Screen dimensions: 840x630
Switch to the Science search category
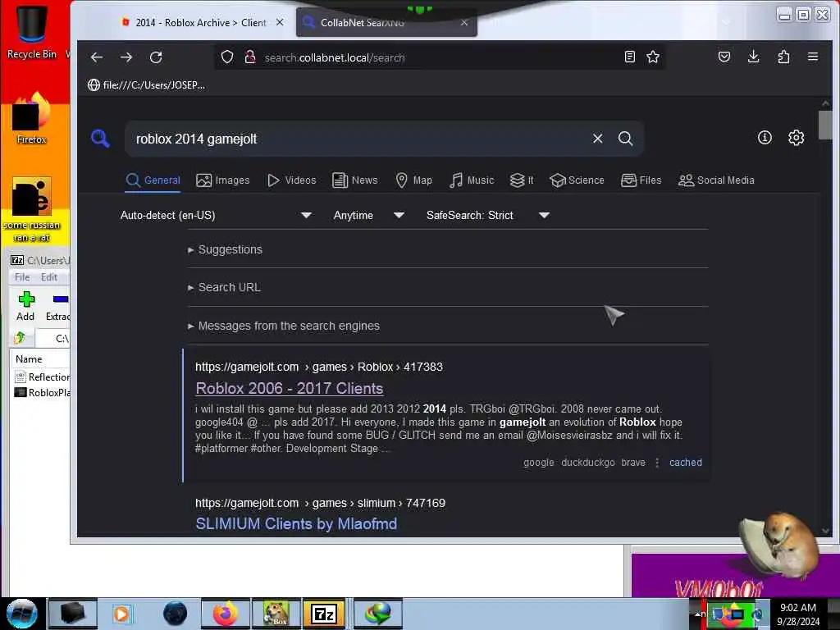tap(577, 180)
